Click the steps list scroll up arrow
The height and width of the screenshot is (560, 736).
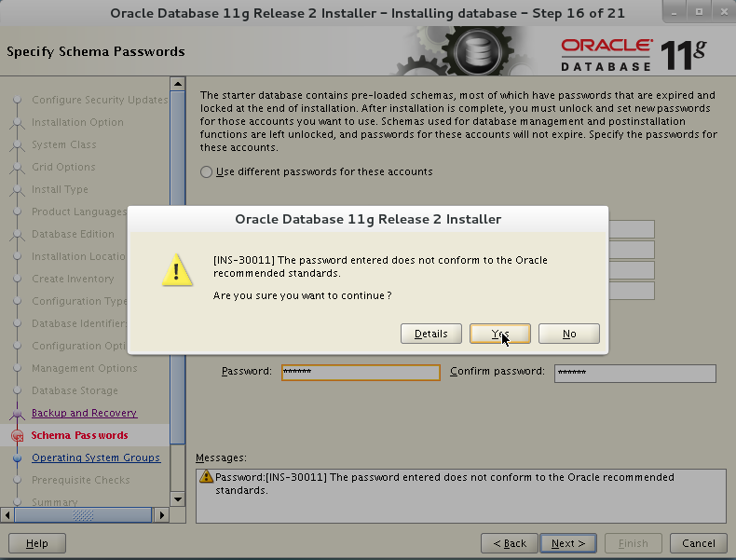(177, 85)
